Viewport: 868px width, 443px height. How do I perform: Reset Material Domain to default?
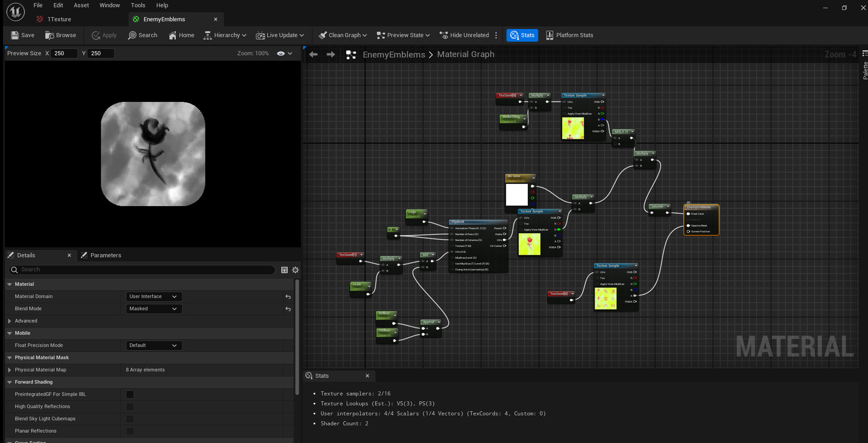point(288,297)
